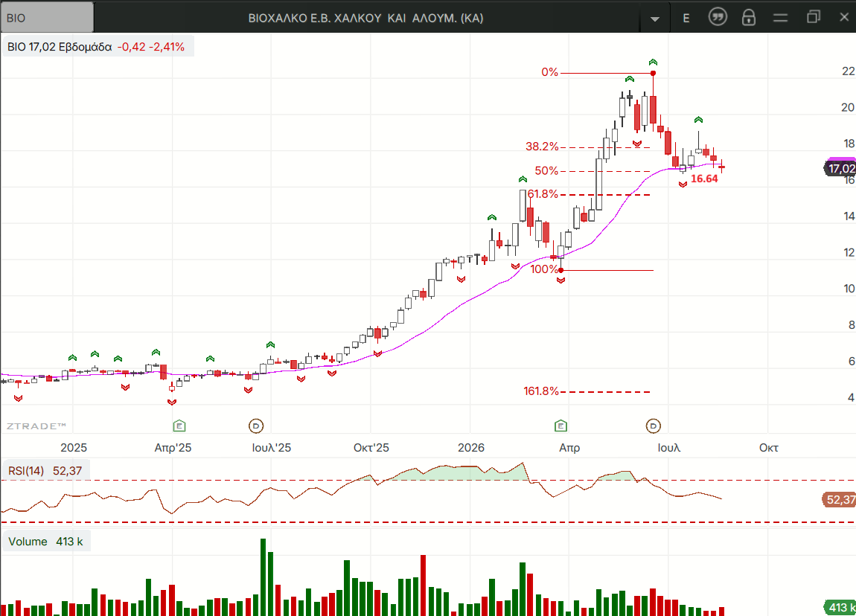Click the 16.64 low price label
This screenshot has height=616, width=856.
tap(704, 179)
